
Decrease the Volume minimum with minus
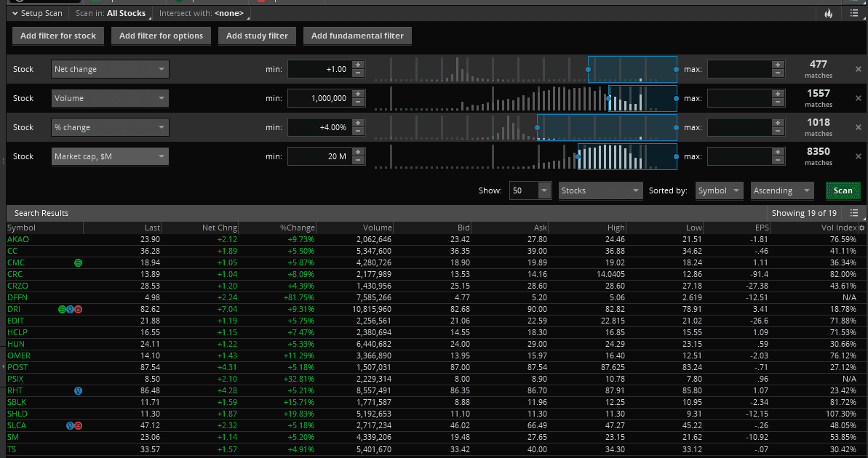pos(358,103)
